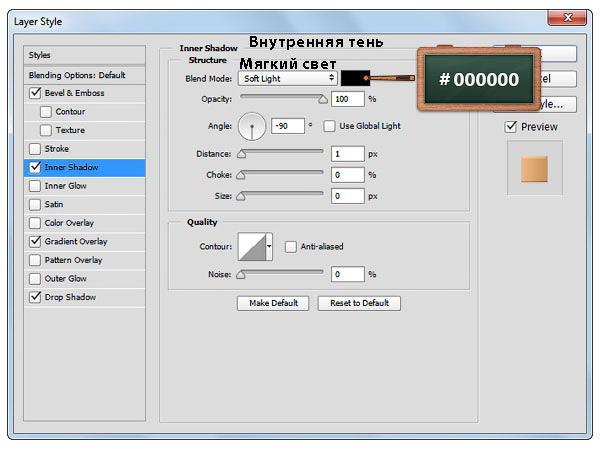This screenshot has height=449, width=600.
Task: Enable the Inner Glow checkbox
Action: pos(35,186)
